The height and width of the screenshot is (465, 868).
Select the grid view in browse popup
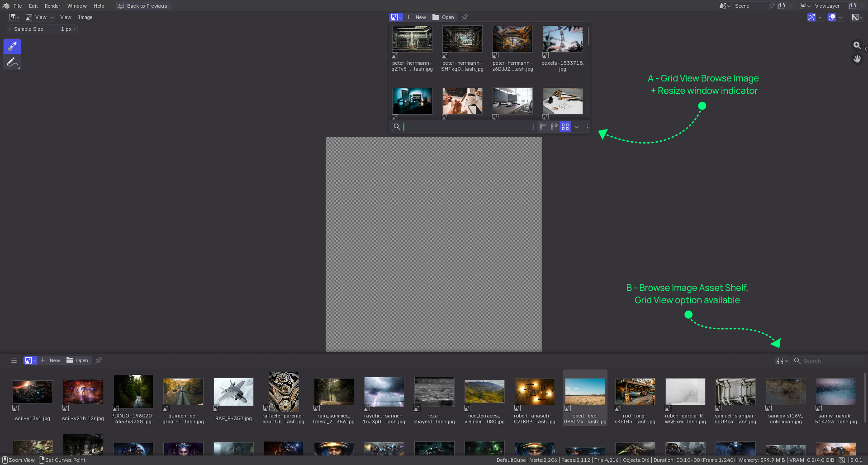coord(565,127)
